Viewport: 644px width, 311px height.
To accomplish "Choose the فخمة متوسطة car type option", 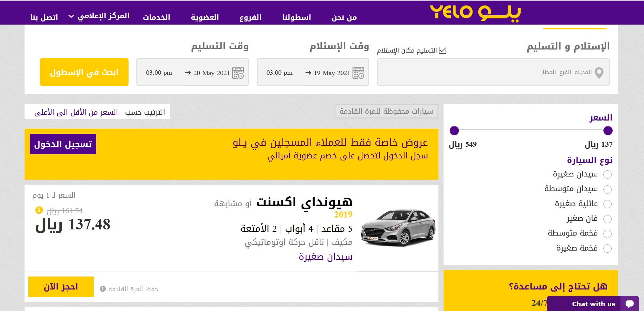I will (607, 234).
